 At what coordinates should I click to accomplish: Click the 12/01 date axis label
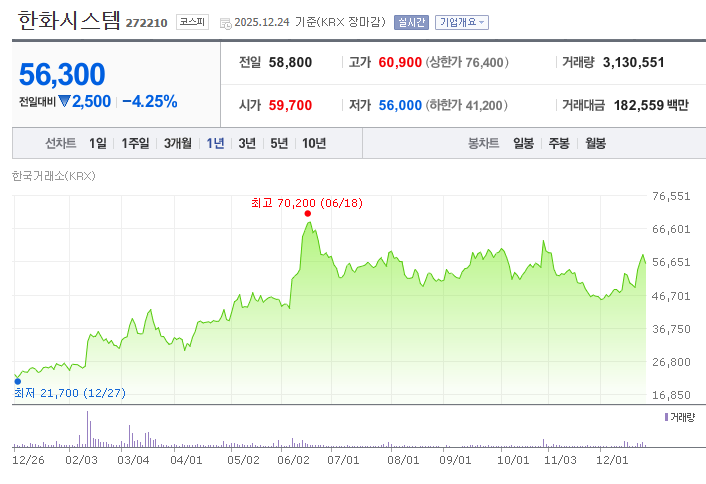[x=612, y=460]
